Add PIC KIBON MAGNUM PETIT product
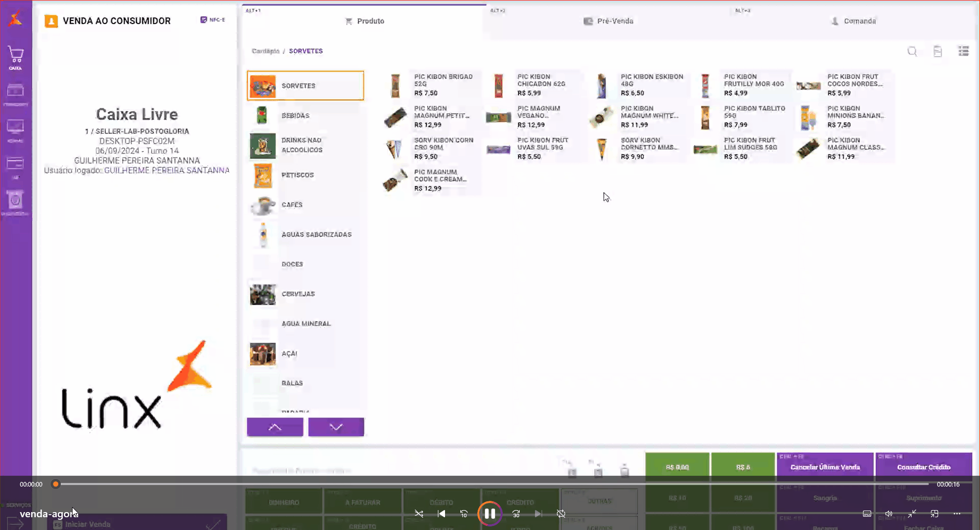 [x=432, y=117]
